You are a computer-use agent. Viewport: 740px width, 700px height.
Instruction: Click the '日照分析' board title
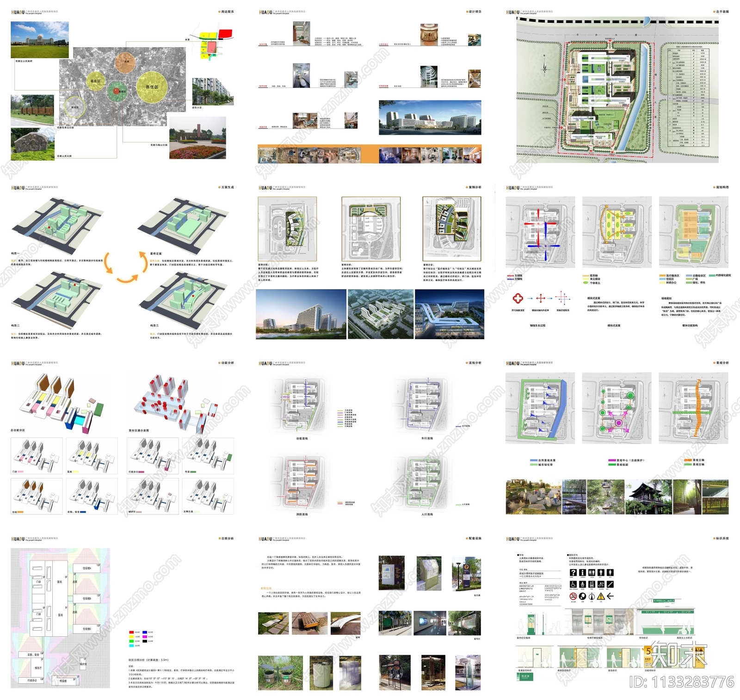click(x=227, y=539)
